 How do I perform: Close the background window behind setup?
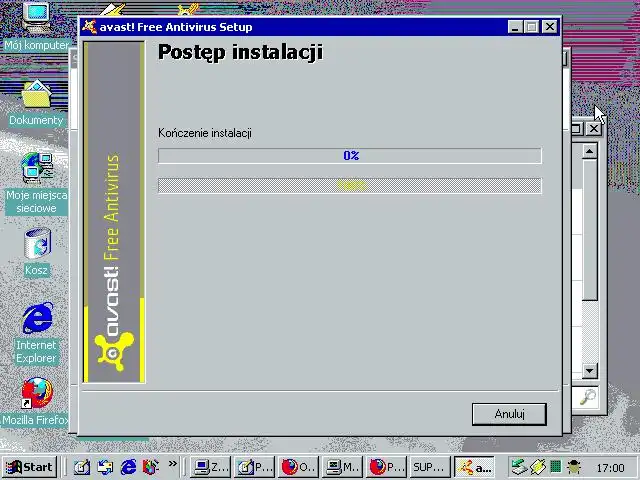(x=594, y=129)
